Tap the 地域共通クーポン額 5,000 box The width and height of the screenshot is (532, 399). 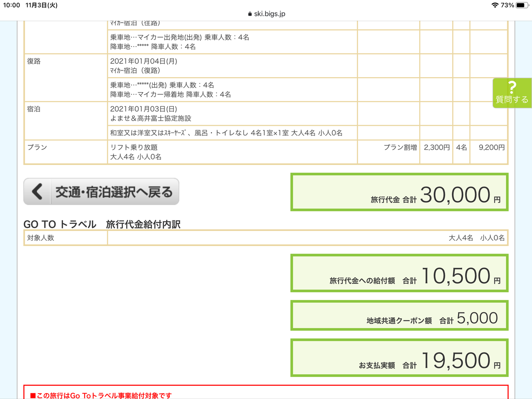point(399,315)
